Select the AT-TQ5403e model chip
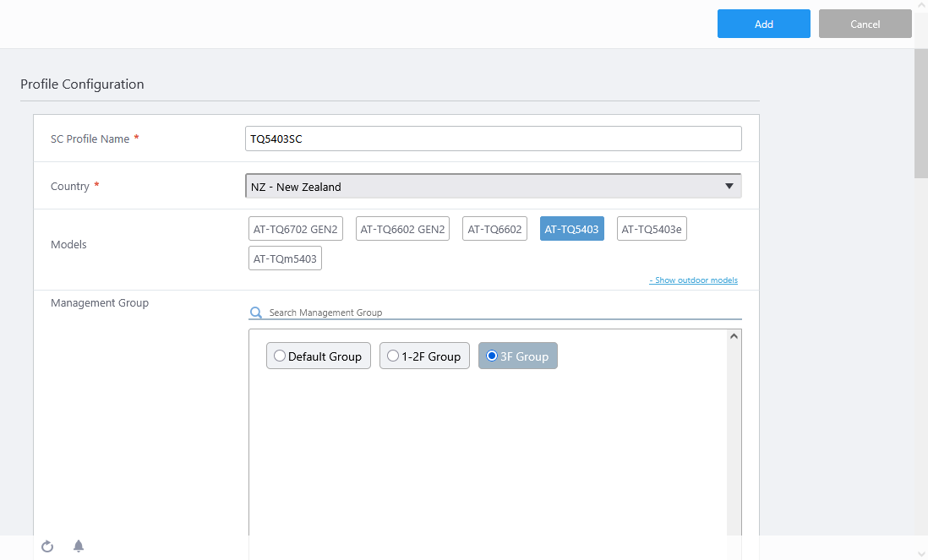Screen dimensions: 928x560 pyautogui.click(x=652, y=229)
